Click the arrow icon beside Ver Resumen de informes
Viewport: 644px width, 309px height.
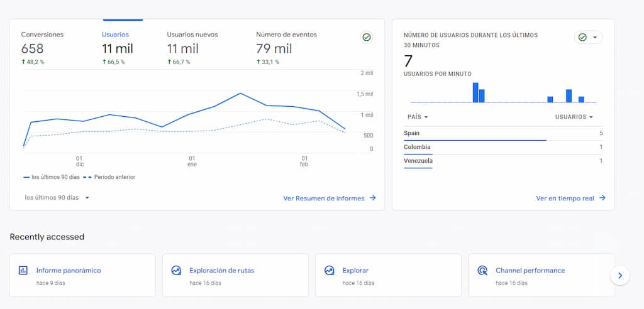(x=372, y=198)
